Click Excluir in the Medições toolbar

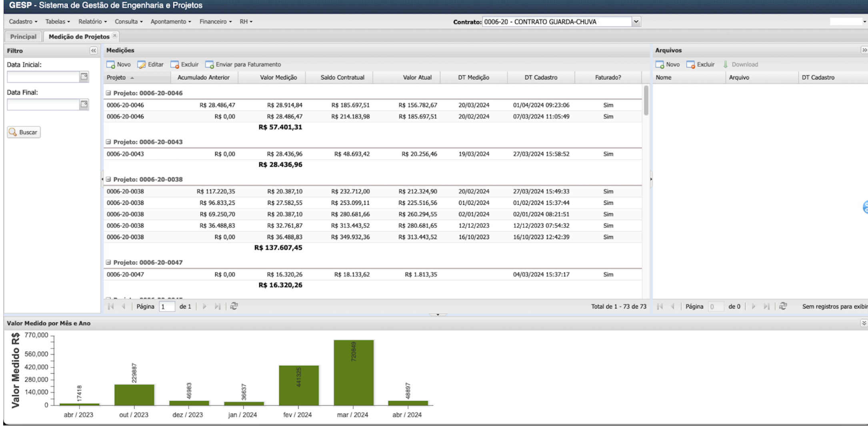coord(184,65)
